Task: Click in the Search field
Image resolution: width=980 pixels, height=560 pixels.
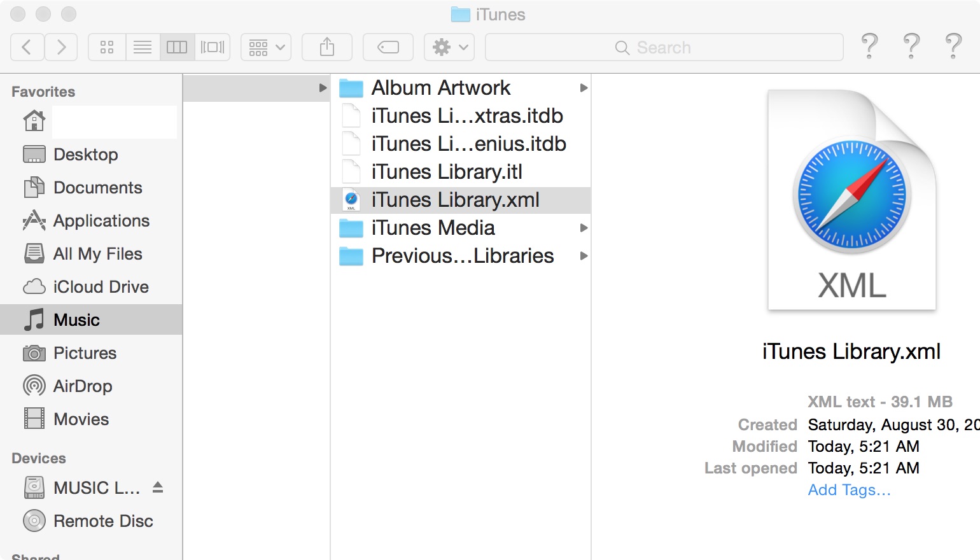Action: (x=664, y=47)
